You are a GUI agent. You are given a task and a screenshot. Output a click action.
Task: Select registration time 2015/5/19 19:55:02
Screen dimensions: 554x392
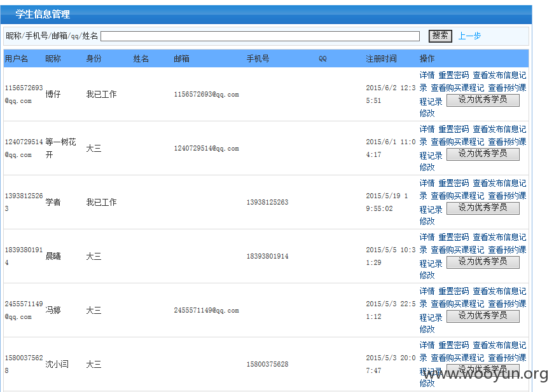click(387, 202)
